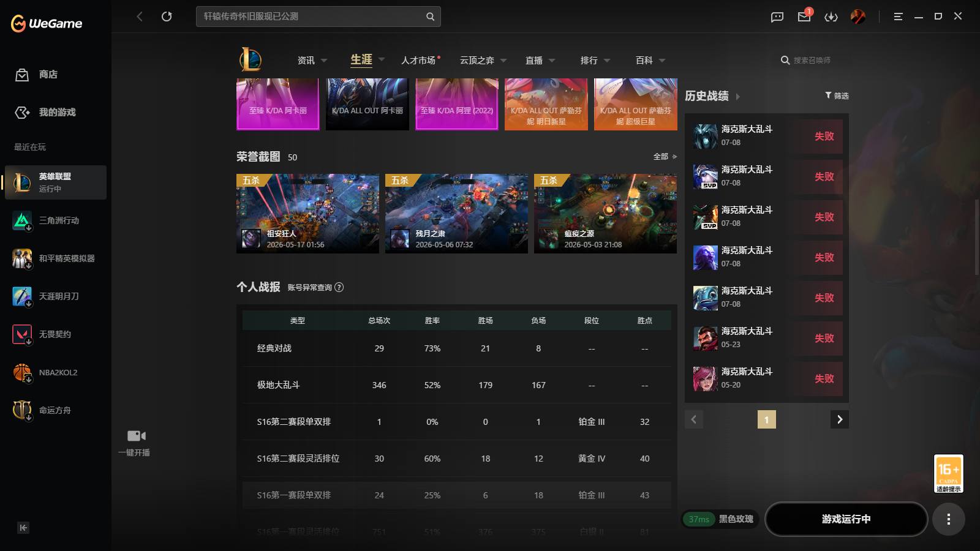This screenshot has width=980, height=551.
Task: Select 三角洲行动 game icon
Action: tap(22, 220)
